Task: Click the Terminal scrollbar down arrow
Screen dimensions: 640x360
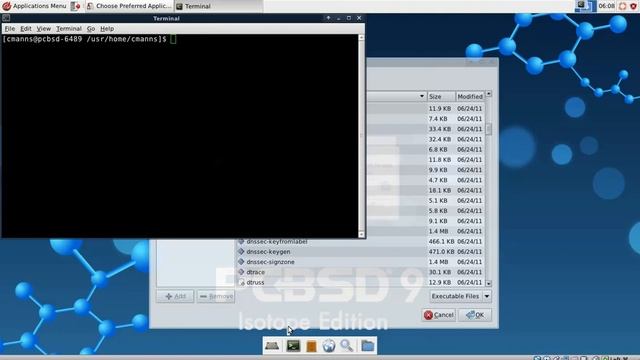Action: pos(361,234)
